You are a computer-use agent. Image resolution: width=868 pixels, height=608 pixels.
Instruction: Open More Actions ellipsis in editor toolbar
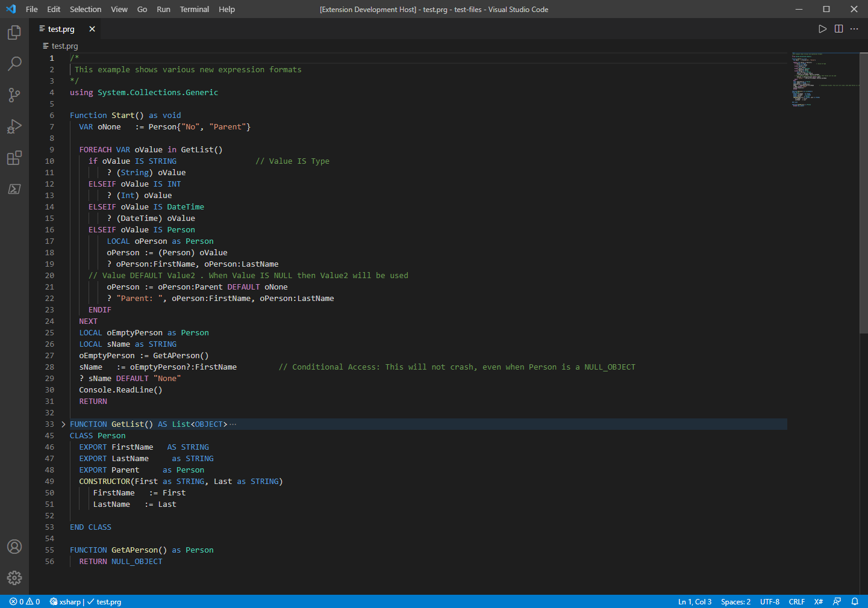[854, 29]
